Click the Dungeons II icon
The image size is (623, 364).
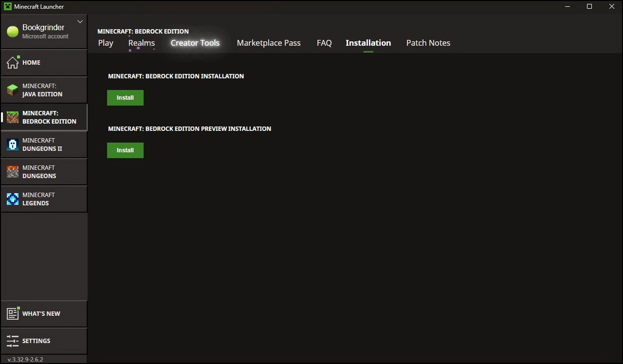pos(12,144)
